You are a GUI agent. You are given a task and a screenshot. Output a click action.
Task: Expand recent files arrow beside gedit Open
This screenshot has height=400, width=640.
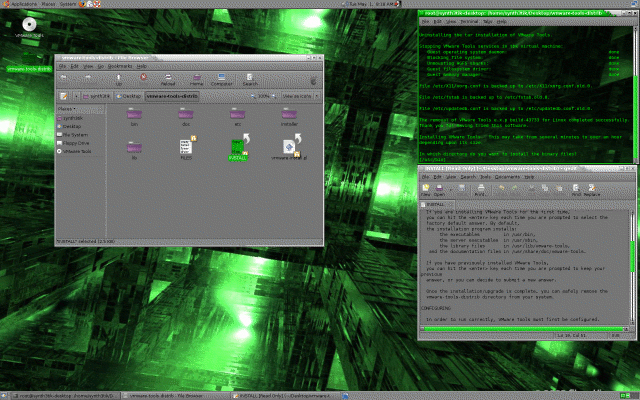(x=451, y=190)
